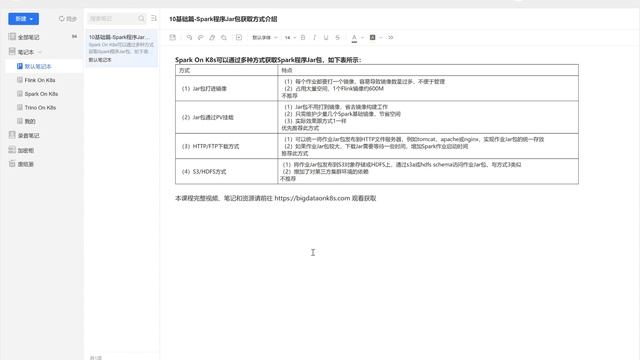
Task: Click the format painter icon
Action: (224, 38)
